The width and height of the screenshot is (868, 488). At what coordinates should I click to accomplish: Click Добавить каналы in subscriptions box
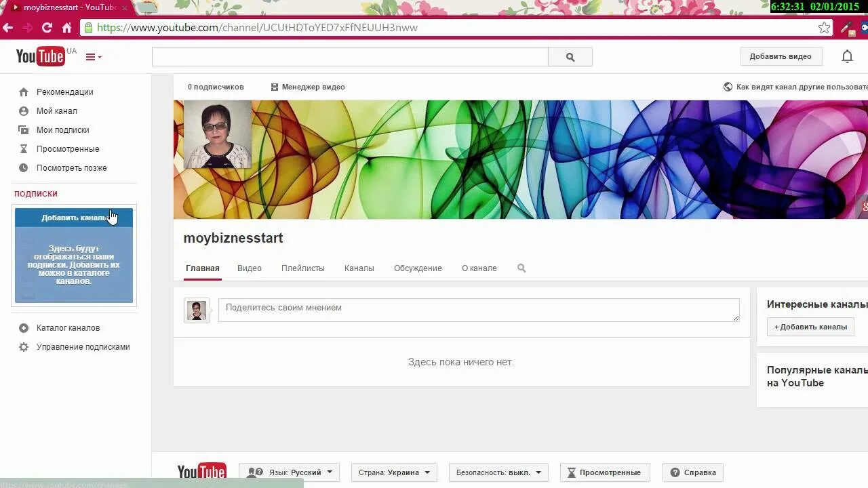pyautogui.click(x=74, y=218)
